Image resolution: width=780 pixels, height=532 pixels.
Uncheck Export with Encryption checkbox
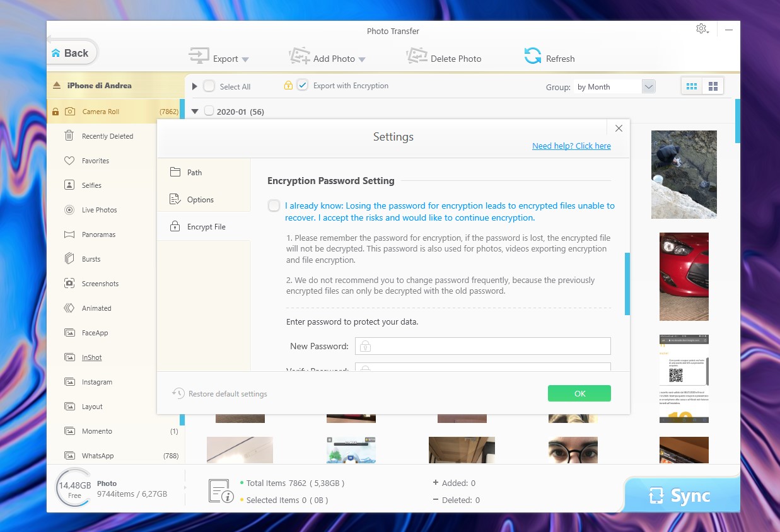tap(303, 85)
